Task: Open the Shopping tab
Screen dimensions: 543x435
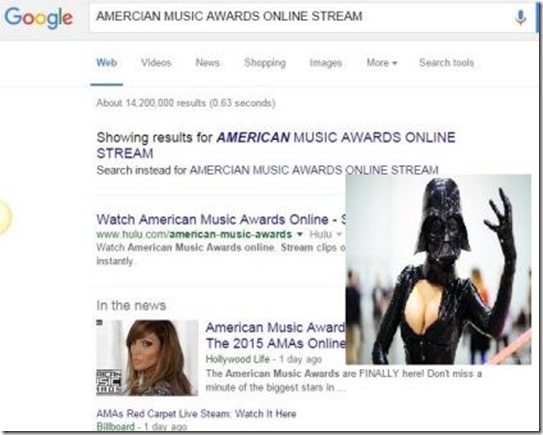Action: (265, 63)
